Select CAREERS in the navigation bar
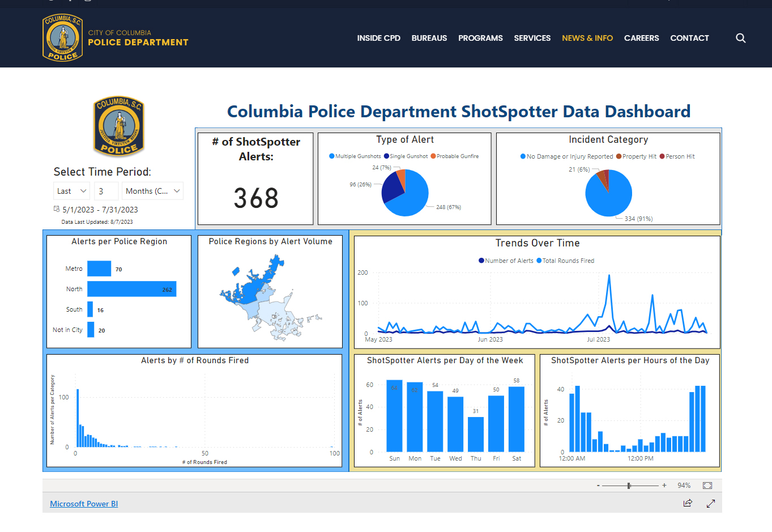Viewport: 772px width, 532px height. pyautogui.click(x=641, y=38)
